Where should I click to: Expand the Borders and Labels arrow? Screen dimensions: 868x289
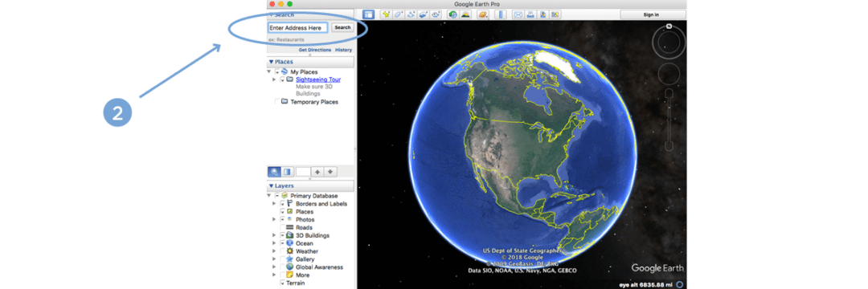(x=274, y=204)
